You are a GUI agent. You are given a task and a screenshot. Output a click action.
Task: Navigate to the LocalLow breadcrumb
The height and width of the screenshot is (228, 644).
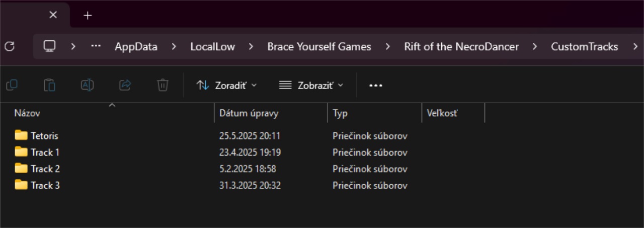212,47
